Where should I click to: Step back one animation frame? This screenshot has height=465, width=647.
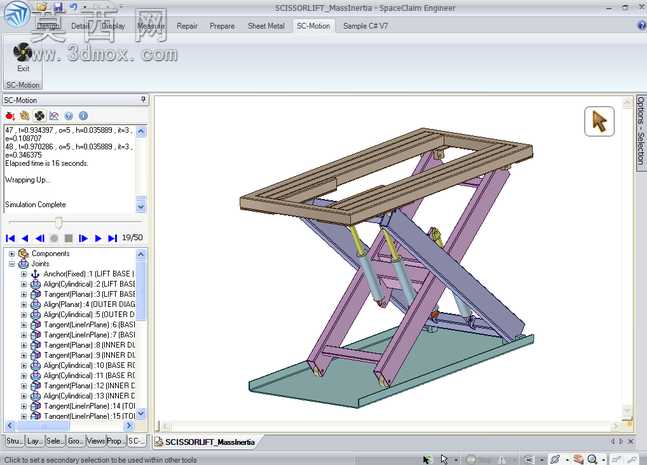click(40, 238)
